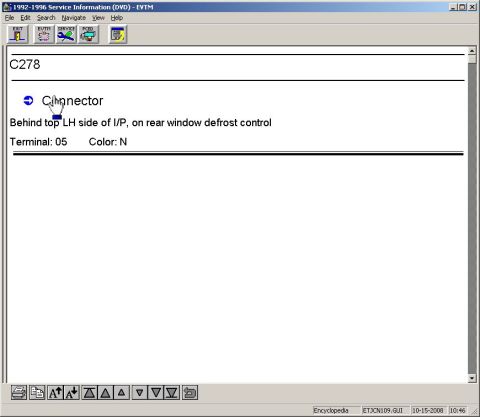Click the large up triangle page button
The image size is (480, 417).
[105, 392]
